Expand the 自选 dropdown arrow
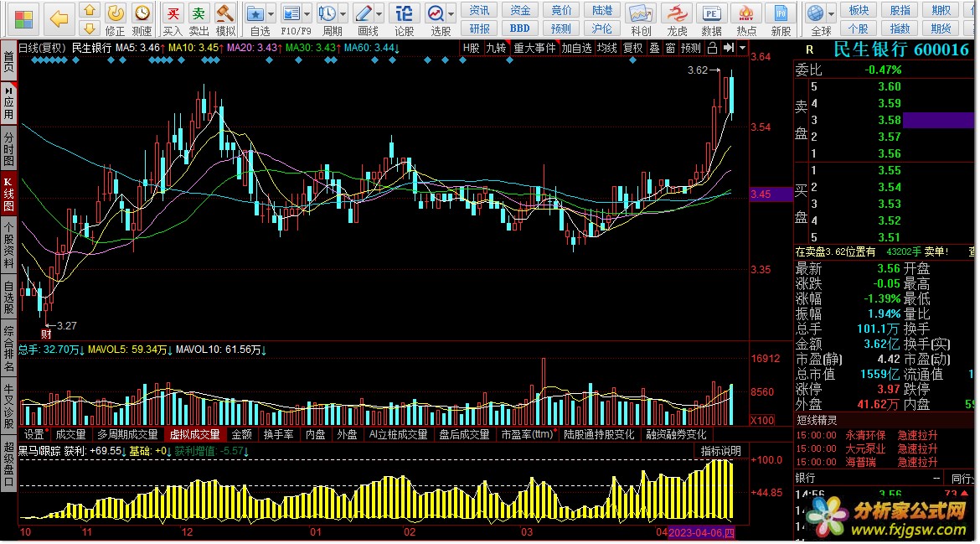980x544 pixels. tap(271, 13)
